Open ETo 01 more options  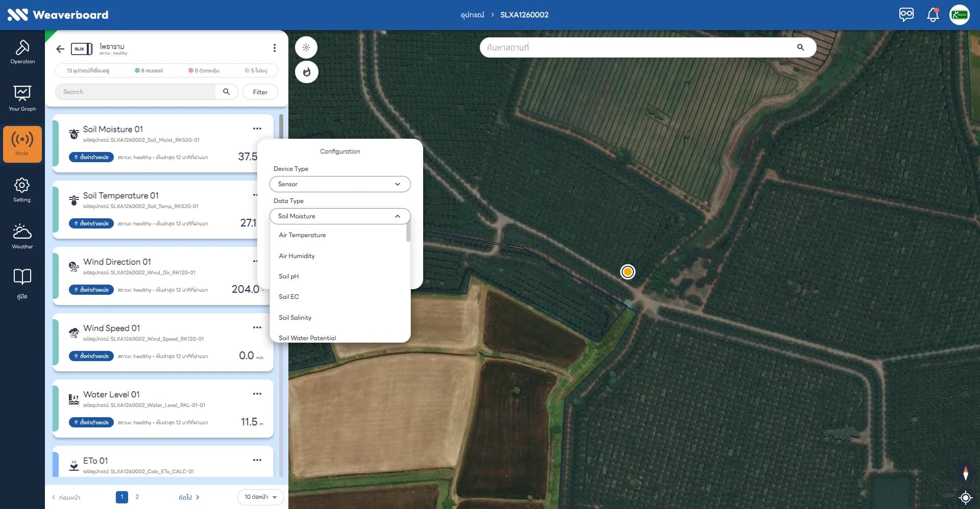point(257,460)
